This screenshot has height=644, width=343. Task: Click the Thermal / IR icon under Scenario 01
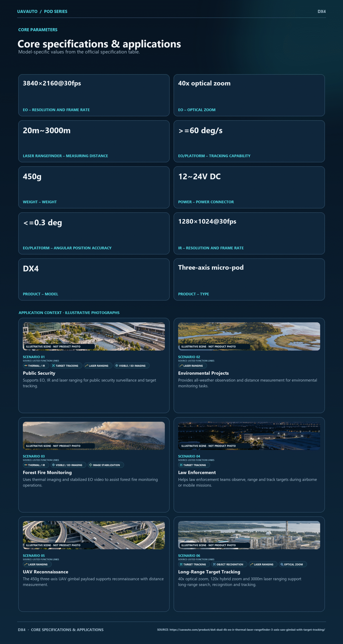[x=26, y=366]
